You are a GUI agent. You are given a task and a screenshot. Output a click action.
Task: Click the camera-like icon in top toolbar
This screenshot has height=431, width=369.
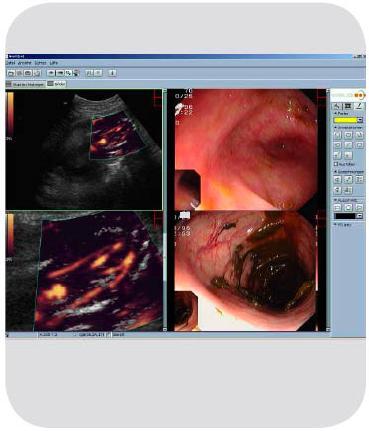[28, 73]
